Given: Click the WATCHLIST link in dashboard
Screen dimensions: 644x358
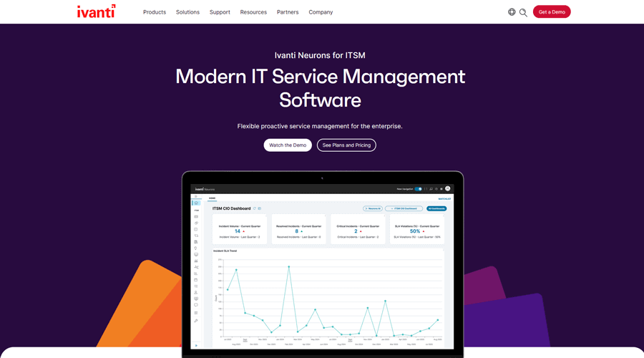Looking at the screenshot, I should coord(444,199).
